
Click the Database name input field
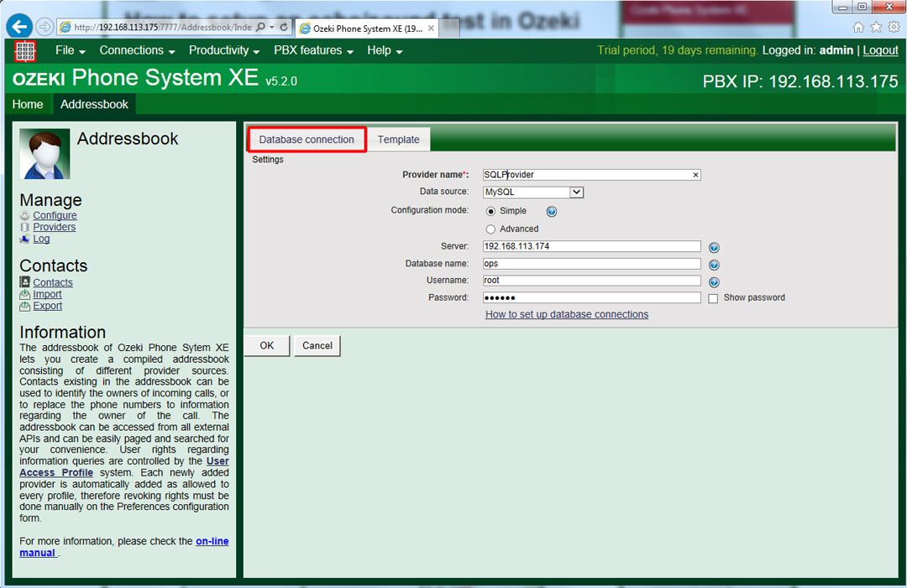coord(592,264)
